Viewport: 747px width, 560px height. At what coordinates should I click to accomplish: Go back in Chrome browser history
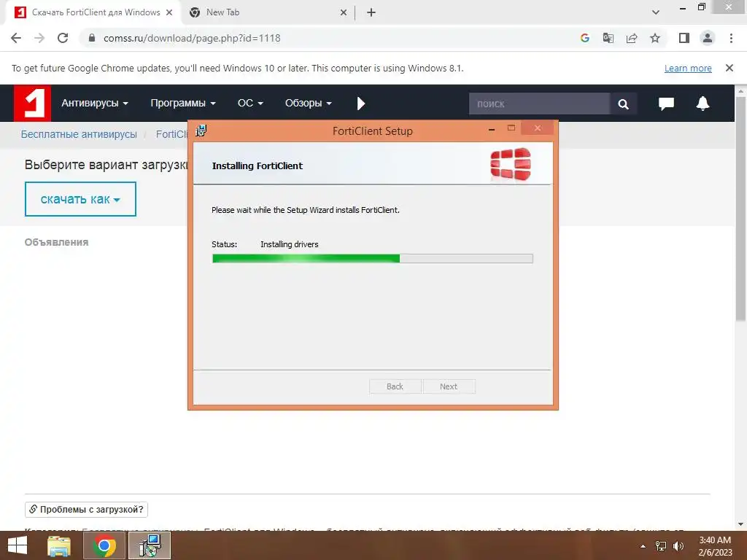(16, 38)
